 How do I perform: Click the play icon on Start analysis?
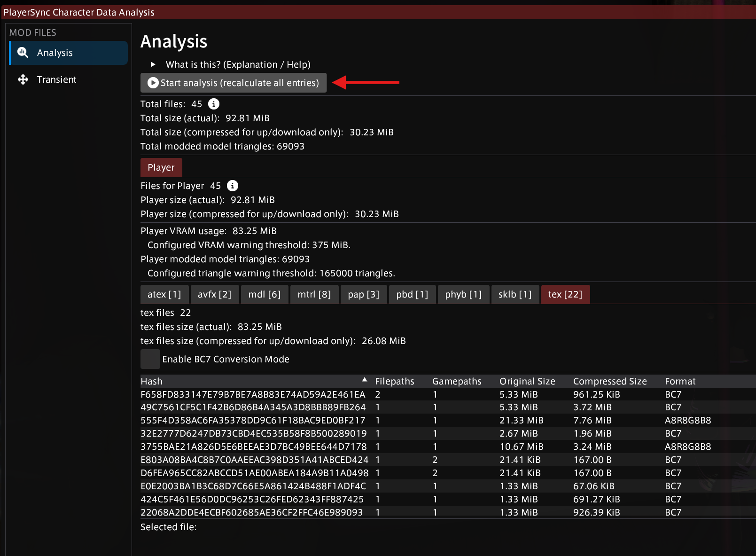coord(153,83)
